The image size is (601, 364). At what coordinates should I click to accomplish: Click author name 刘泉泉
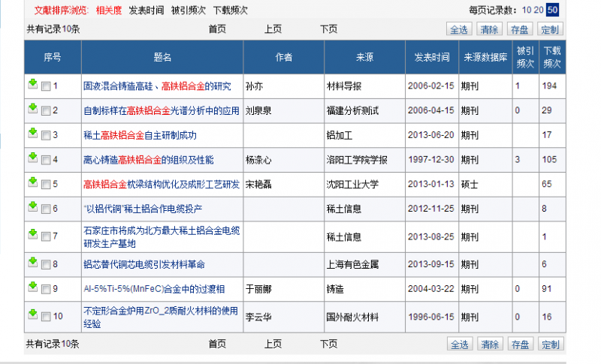[258, 111]
